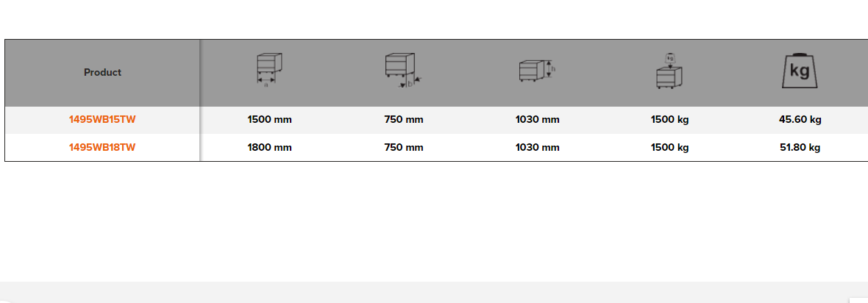868x303 pixels.
Task: Select the 51.80 kg weight value
Action: pos(800,147)
